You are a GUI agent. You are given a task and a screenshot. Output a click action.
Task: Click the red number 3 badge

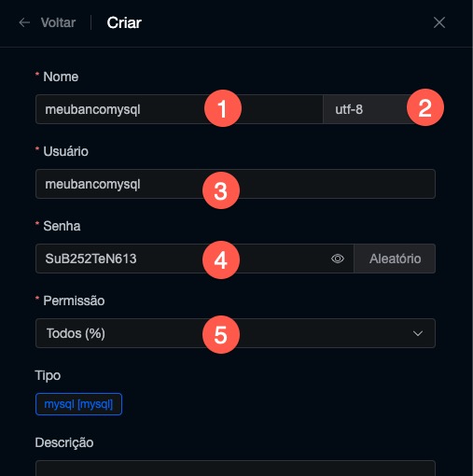(x=221, y=190)
